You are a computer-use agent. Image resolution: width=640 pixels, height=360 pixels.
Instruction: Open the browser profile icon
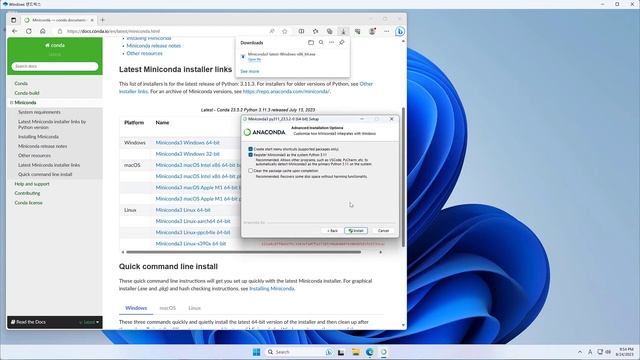click(372, 31)
